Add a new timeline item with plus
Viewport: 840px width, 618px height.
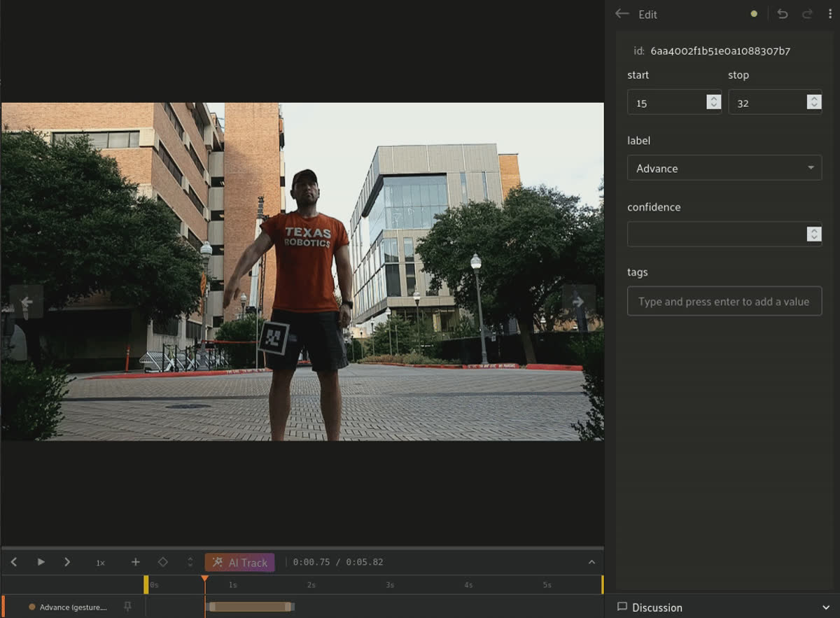pyautogui.click(x=136, y=562)
